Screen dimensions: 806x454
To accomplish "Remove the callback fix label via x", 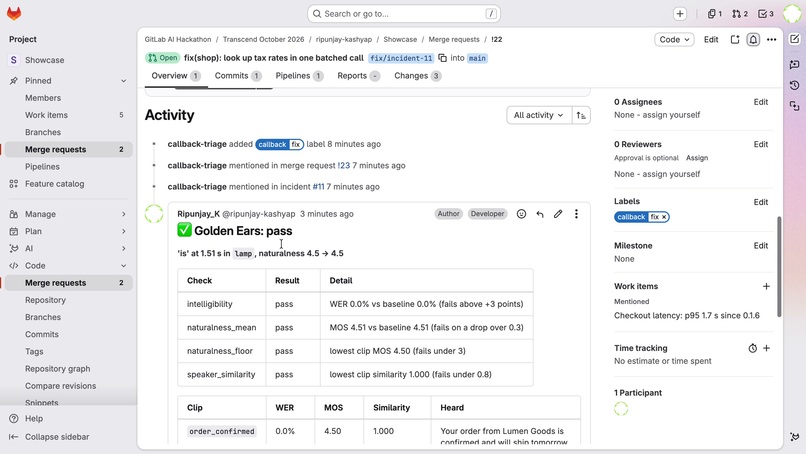I will (x=664, y=217).
